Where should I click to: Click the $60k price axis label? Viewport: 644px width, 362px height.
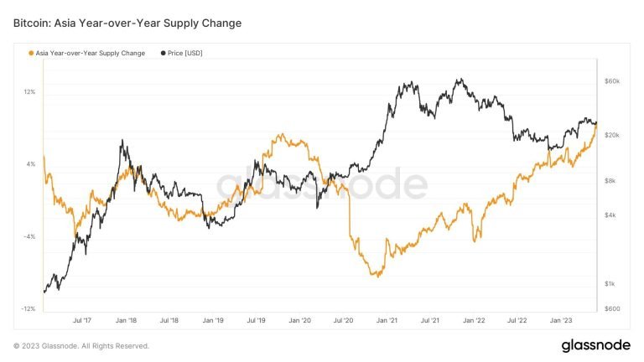coord(612,81)
